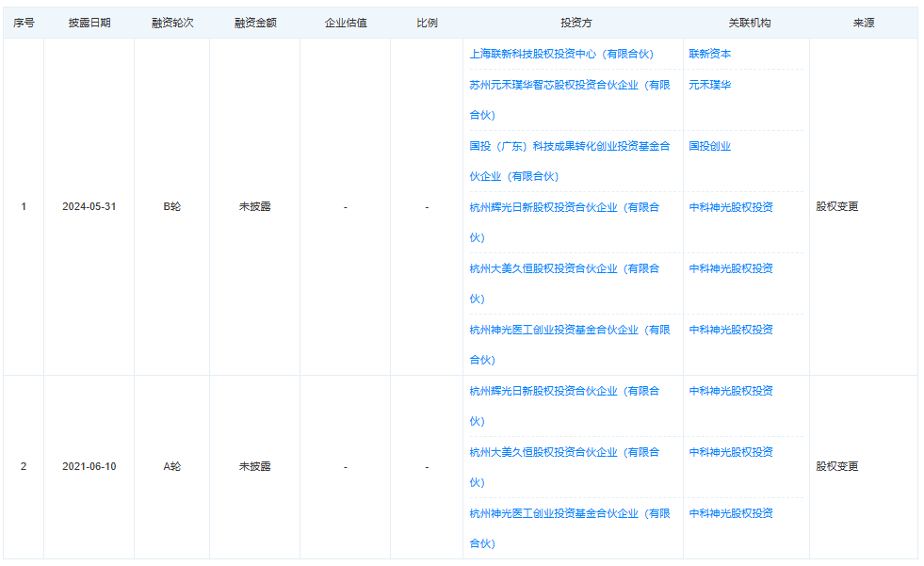
Task: Select the 融资轮次 column header
Action: [172, 23]
